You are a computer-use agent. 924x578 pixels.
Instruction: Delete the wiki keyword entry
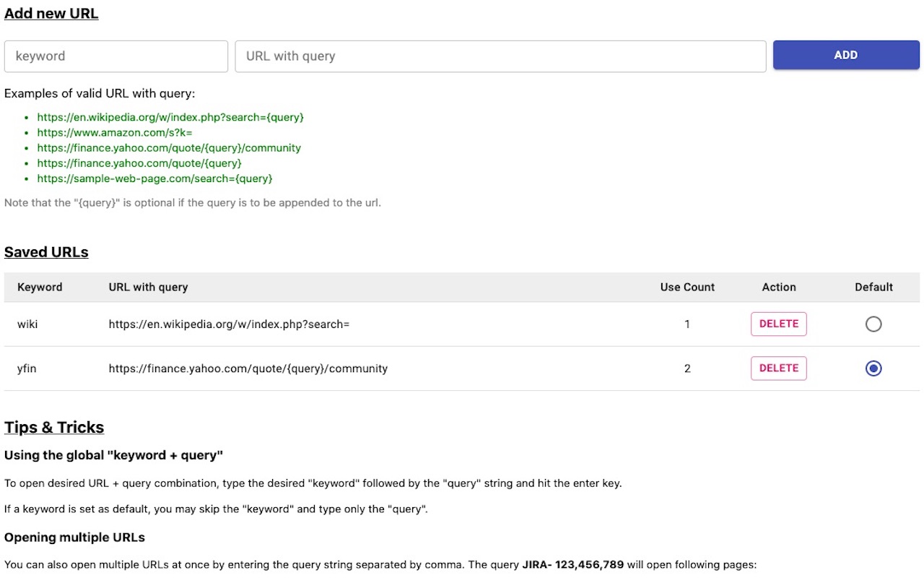point(778,324)
